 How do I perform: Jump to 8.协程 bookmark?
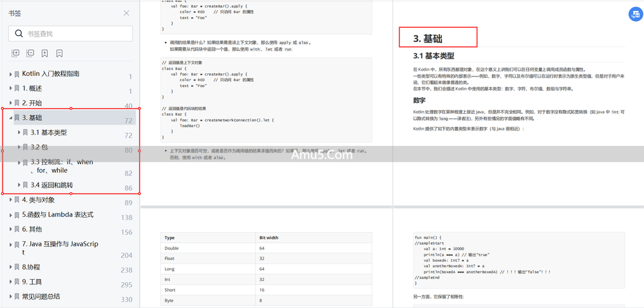coord(31,267)
